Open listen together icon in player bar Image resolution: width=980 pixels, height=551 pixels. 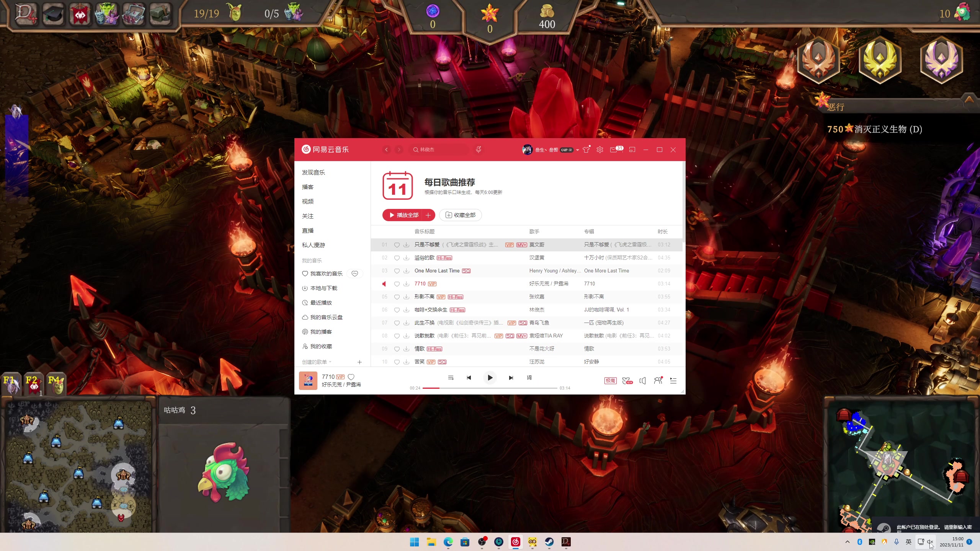click(x=658, y=380)
